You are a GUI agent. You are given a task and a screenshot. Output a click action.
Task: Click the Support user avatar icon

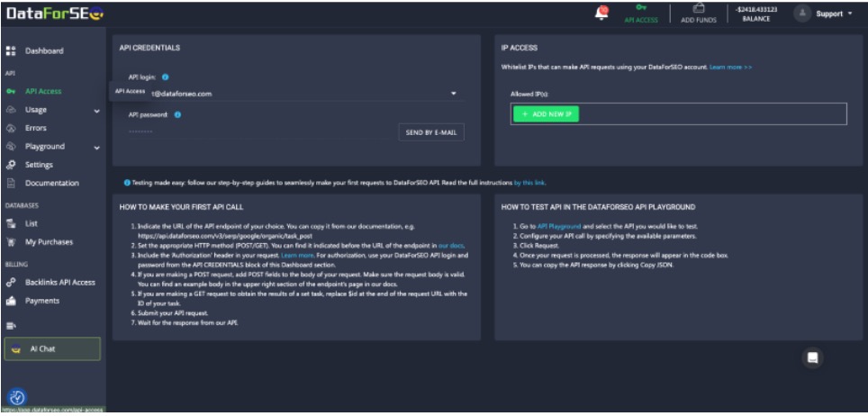(802, 14)
